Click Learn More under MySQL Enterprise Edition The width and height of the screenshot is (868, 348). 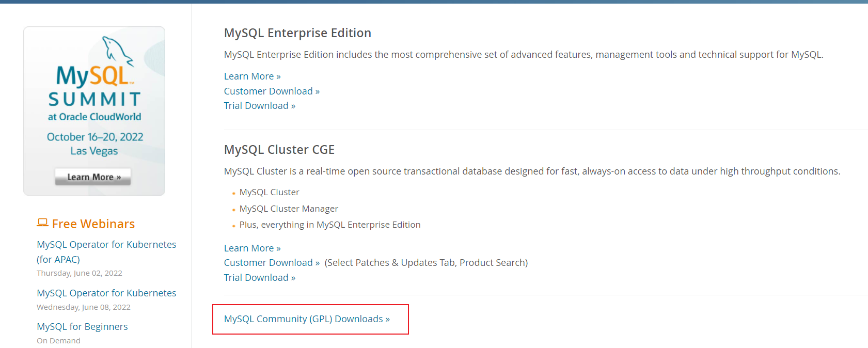252,76
